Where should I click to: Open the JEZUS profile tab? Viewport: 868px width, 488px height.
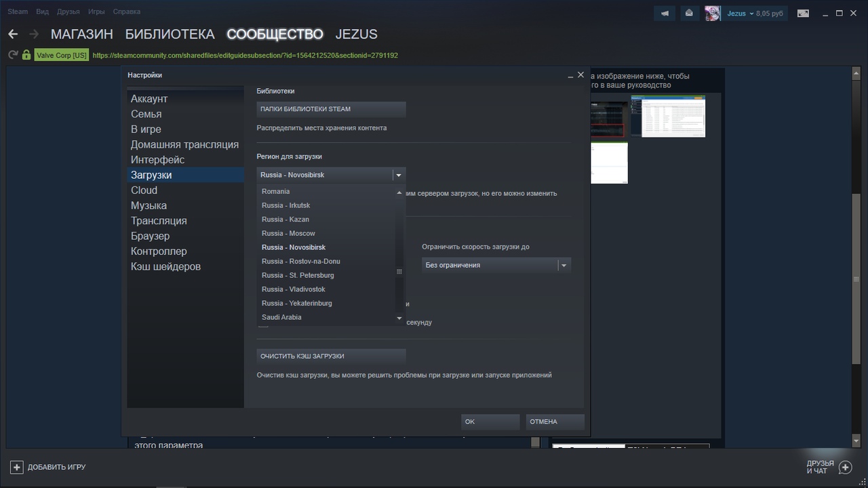357,34
